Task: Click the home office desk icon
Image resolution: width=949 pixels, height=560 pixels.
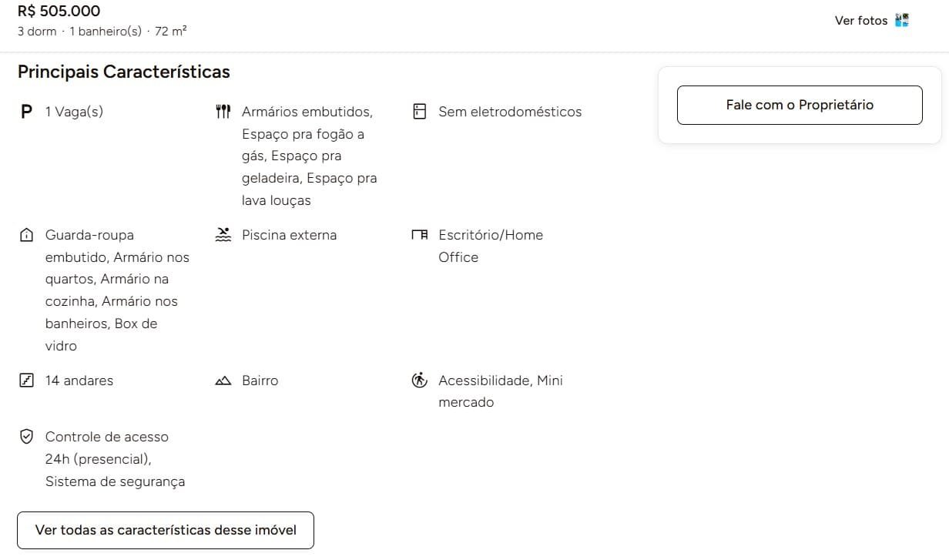Action: [419, 235]
